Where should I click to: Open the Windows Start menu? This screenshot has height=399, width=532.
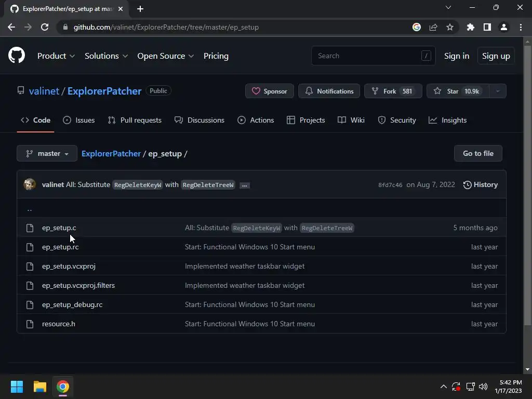click(17, 387)
